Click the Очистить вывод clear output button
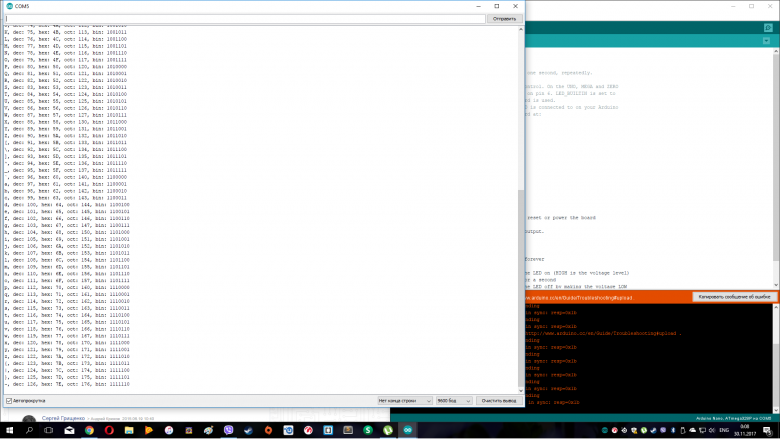The image size is (780, 440). tap(497, 400)
